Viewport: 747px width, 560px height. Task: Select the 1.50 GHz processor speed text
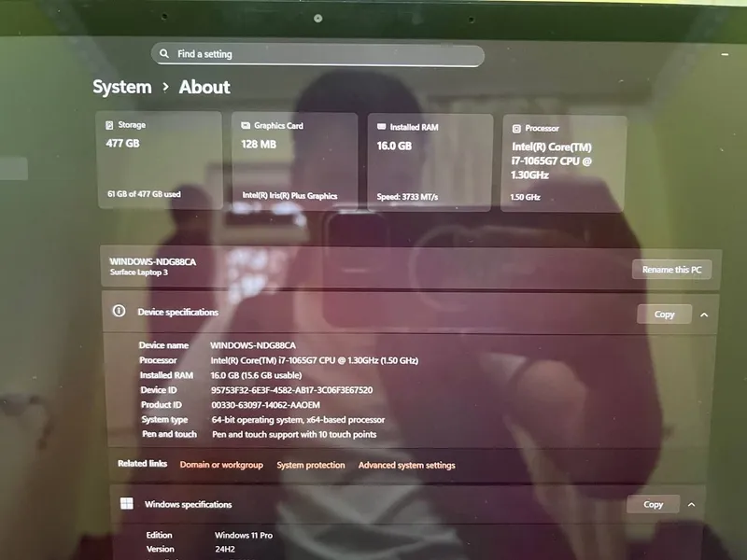525,197
